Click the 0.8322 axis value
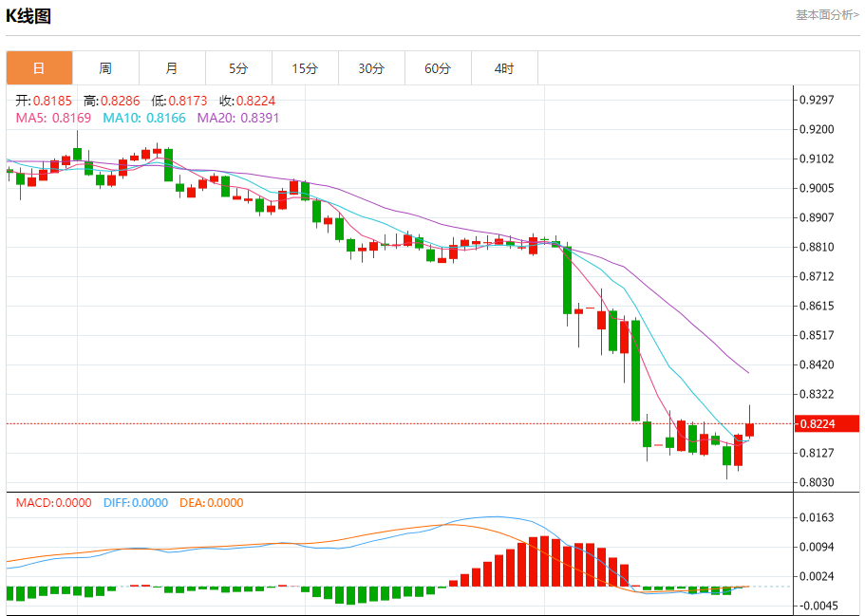The width and height of the screenshot is (865, 616). (817, 394)
